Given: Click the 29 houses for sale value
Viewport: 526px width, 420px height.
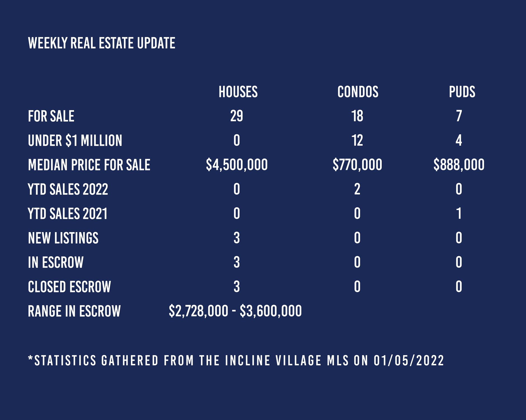Looking at the screenshot, I should pyautogui.click(x=236, y=116).
